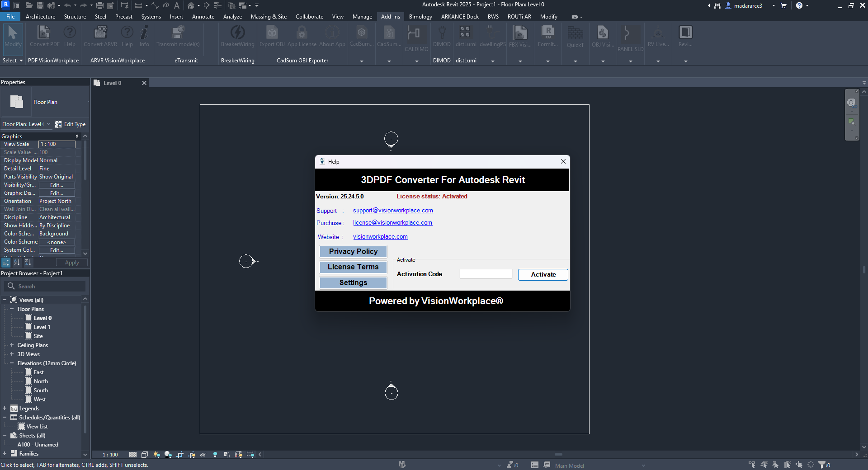Toggle Shadows in view control bar

click(x=168, y=455)
